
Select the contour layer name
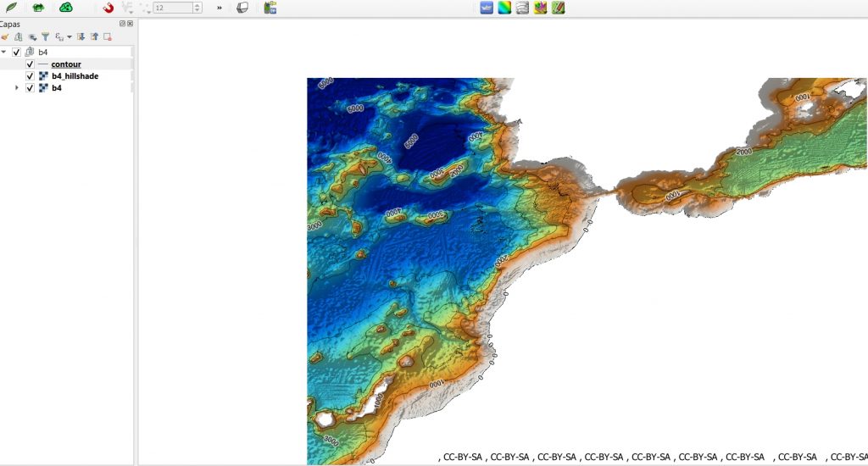[x=66, y=64]
